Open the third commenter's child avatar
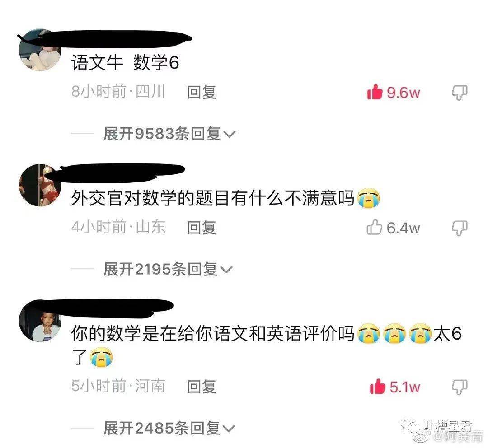The height and width of the screenshot is (448, 488). [40, 322]
